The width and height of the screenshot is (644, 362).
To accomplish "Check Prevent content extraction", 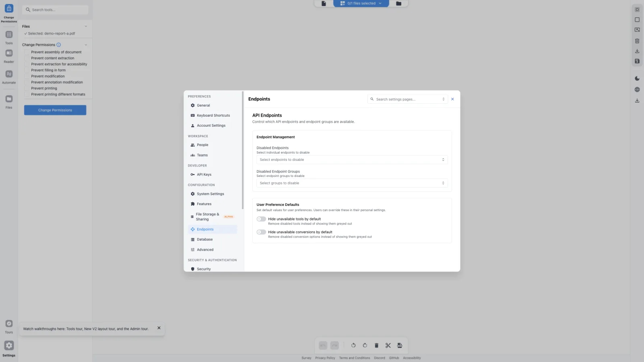I will coord(27,58).
